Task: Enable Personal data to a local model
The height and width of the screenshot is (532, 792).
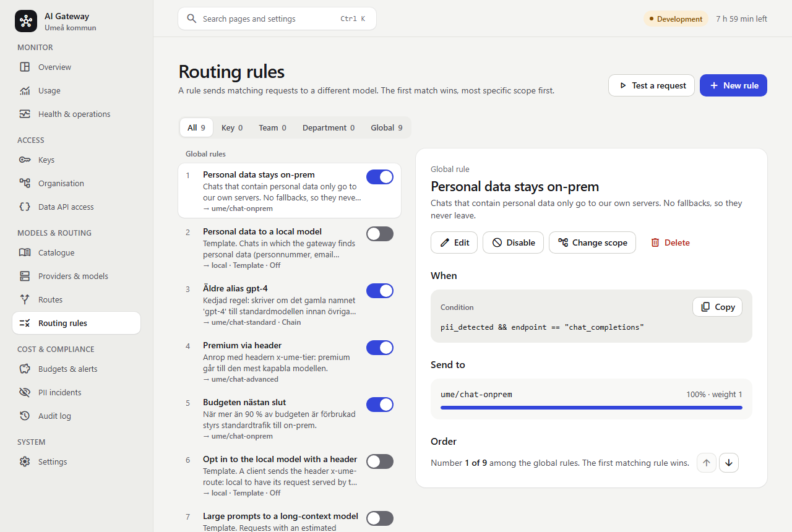Action: [380, 234]
